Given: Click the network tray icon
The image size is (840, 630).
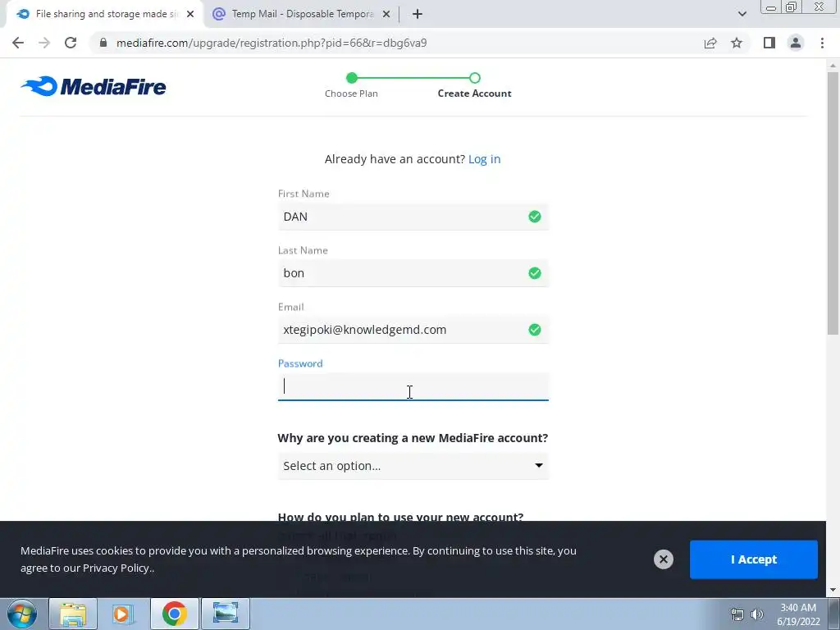Looking at the screenshot, I should [737, 614].
